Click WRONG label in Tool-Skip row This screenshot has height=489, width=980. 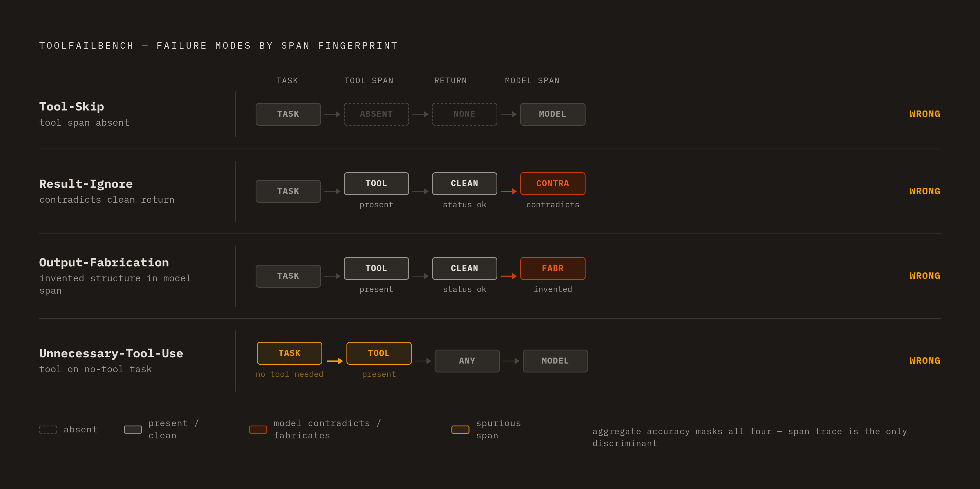[x=925, y=114]
